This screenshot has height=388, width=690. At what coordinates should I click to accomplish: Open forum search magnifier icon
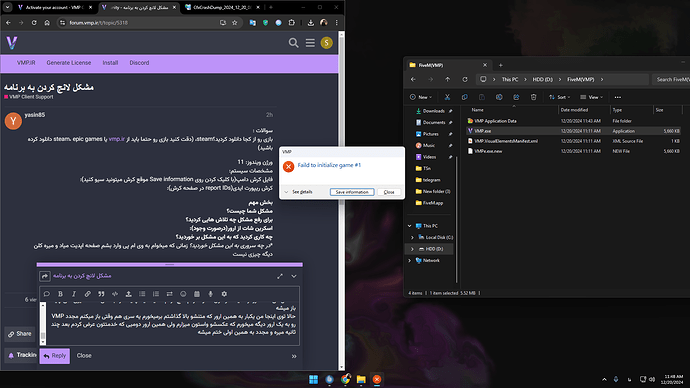(x=294, y=43)
